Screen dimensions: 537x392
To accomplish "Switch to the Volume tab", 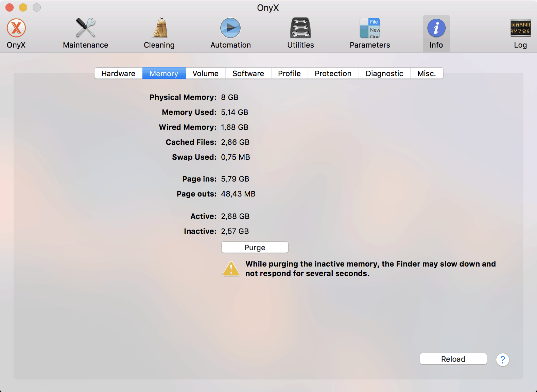I will click(205, 73).
